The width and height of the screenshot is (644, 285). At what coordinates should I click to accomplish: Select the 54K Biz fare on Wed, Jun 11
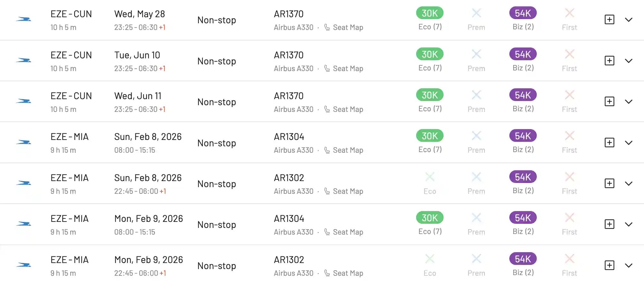523,95
